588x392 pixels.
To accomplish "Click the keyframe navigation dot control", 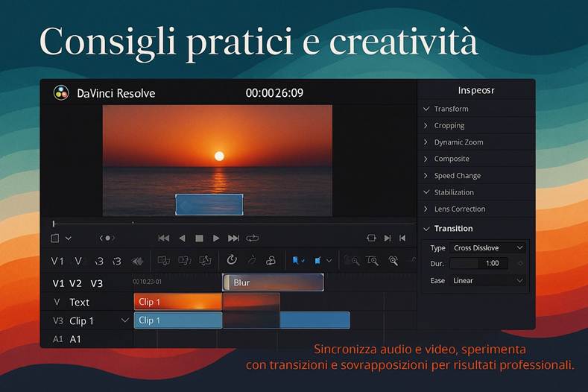I will (107, 238).
